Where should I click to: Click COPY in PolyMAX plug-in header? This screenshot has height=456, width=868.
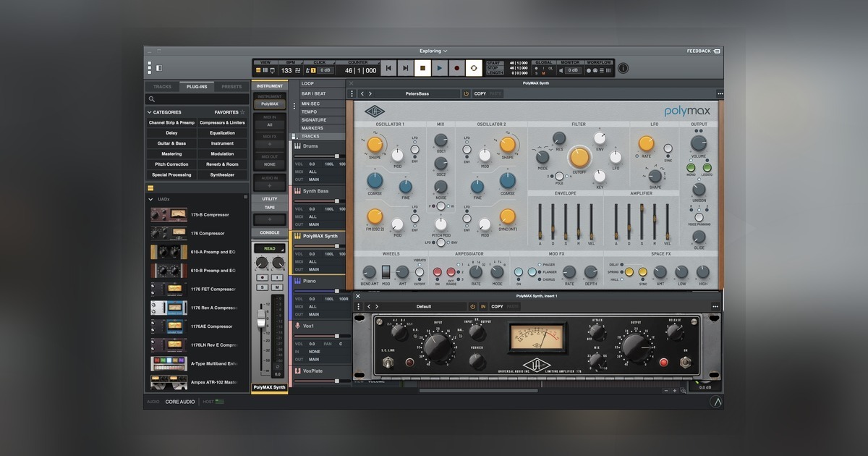pos(480,94)
